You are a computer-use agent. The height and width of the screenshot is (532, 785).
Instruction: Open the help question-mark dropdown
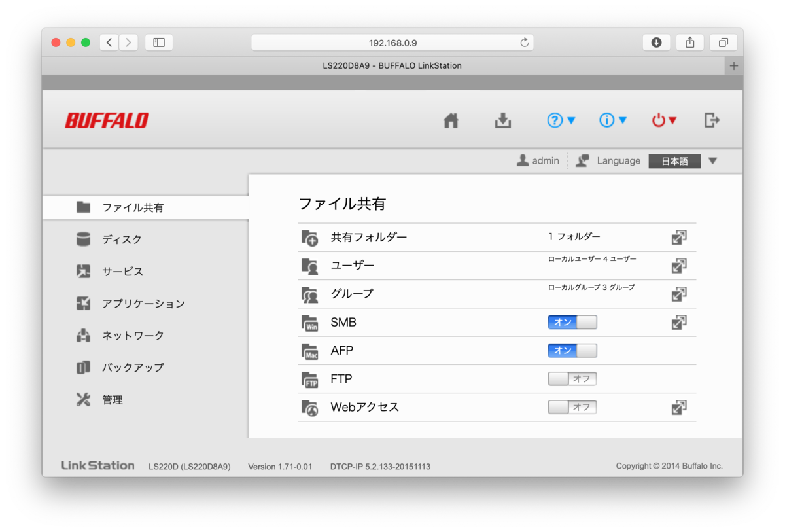tap(561, 120)
